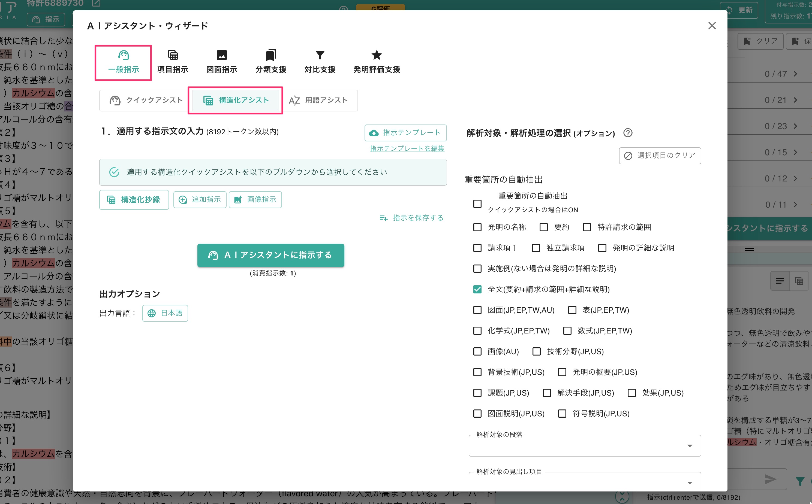Check the 表(JP,EP,TW) checkbox
The width and height of the screenshot is (812, 504).
[x=572, y=310]
